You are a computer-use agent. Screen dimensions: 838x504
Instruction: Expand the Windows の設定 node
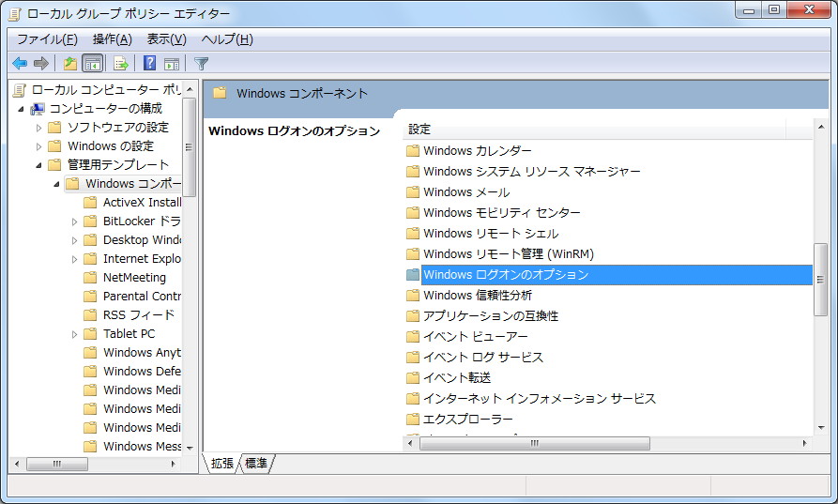(38, 146)
